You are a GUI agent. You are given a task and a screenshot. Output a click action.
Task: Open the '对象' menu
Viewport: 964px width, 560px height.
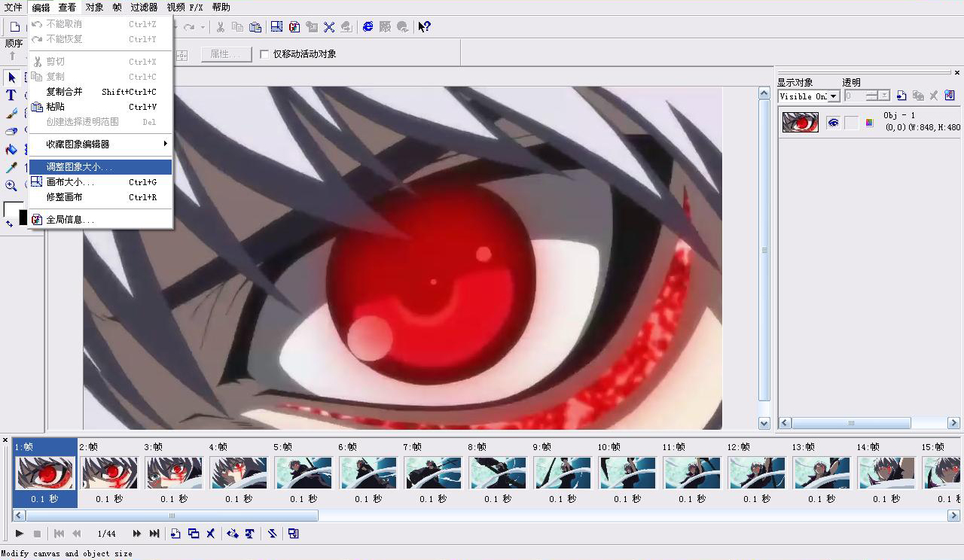[x=94, y=8]
